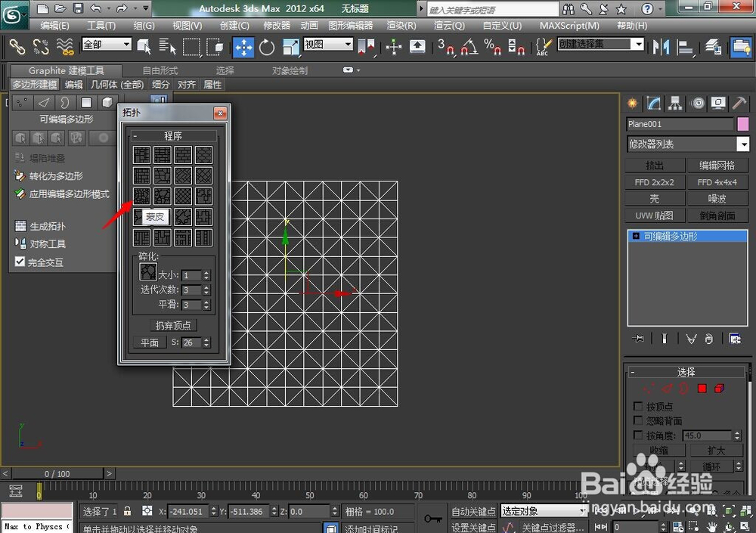This screenshot has height=533, width=756.
Task: Activate the Select and Scale tool
Action: pyautogui.click(x=291, y=48)
